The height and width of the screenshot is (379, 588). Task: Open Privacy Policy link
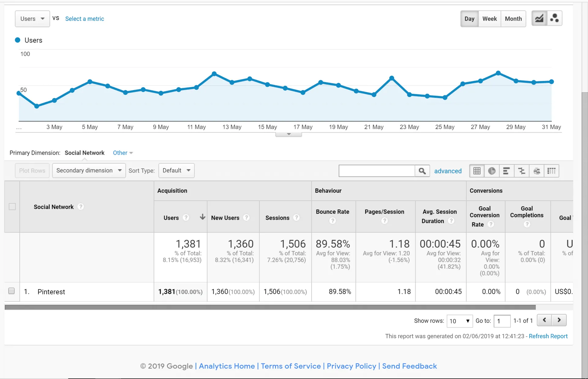[352, 366]
